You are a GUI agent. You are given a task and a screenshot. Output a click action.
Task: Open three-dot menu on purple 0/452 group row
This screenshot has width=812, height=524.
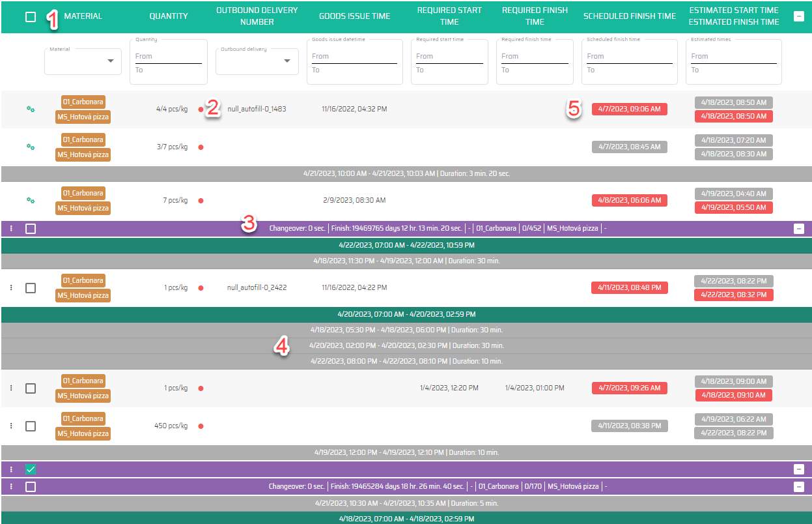[11, 229]
